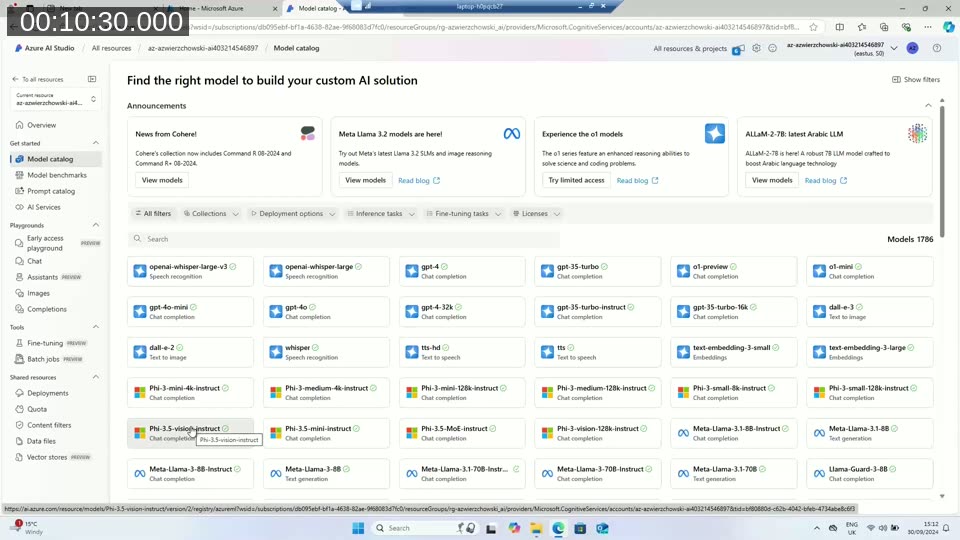Click All filters button
960x540 pixels.
[153, 214]
